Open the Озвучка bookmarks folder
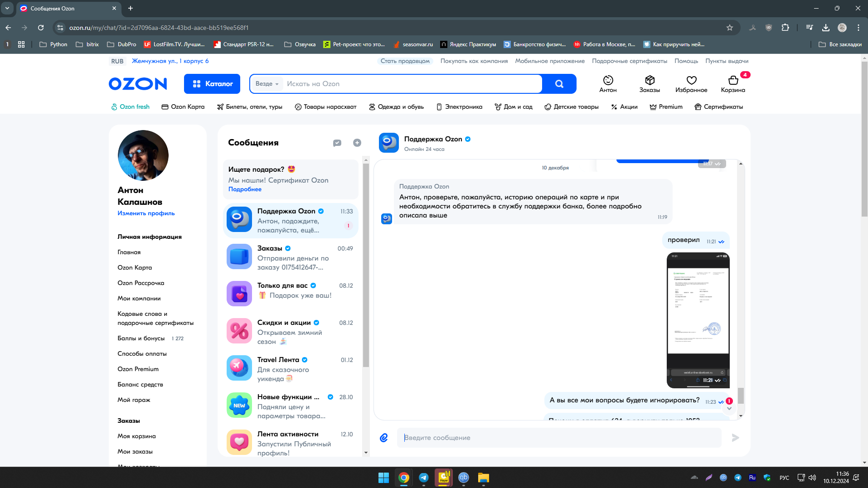 [300, 44]
